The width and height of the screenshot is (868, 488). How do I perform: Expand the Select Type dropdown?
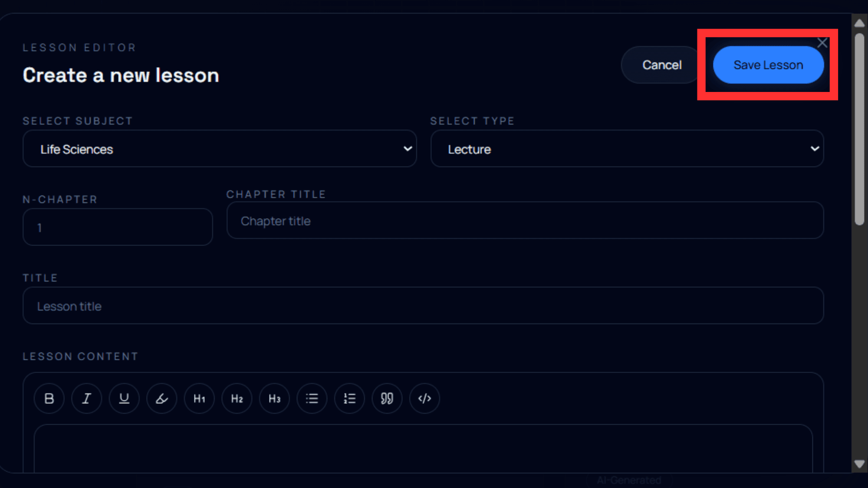click(x=627, y=149)
